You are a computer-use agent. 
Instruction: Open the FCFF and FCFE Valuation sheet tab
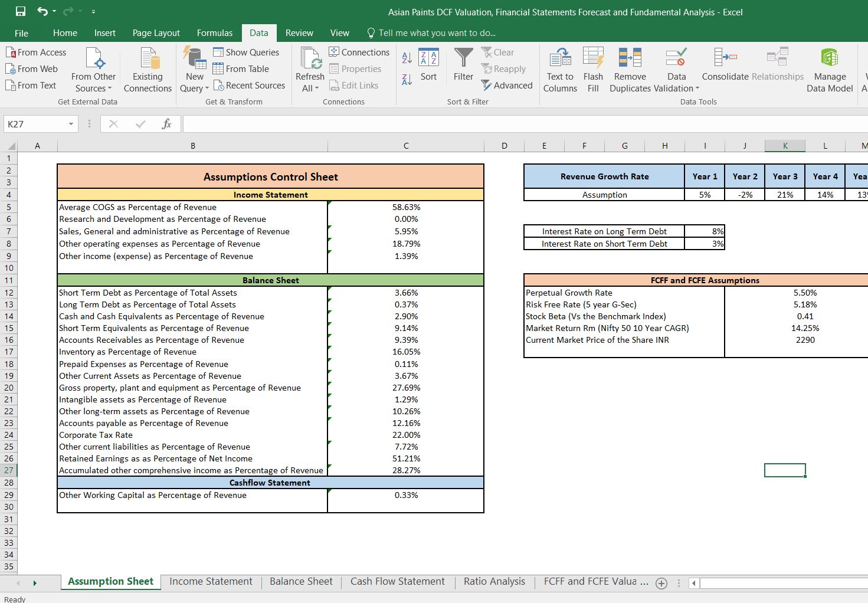(596, 582)
